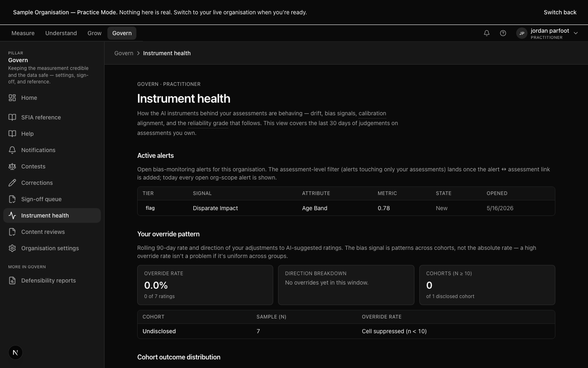Click the Content reviews file icon
This screenshot has height=368, width=588.
[x=12, y=232]
